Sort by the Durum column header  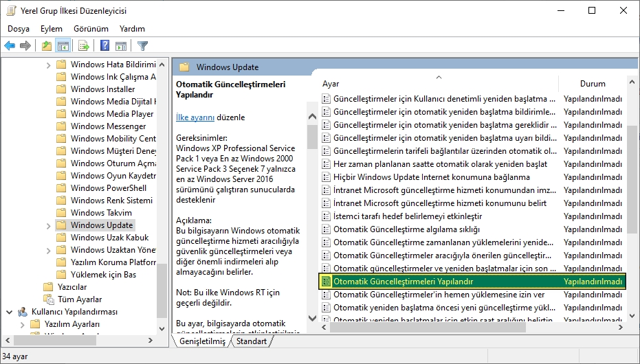(593, 84)
